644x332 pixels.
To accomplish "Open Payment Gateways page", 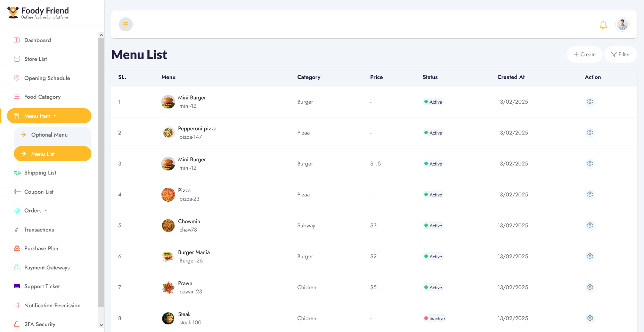I will pyautogui.click(x=49, y=267).
